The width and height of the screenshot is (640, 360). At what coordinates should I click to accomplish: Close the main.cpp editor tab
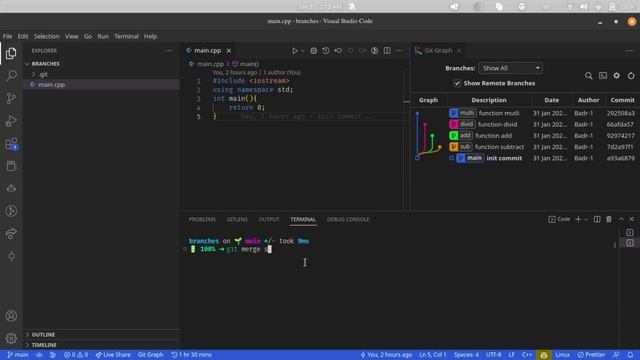(229, 51)
